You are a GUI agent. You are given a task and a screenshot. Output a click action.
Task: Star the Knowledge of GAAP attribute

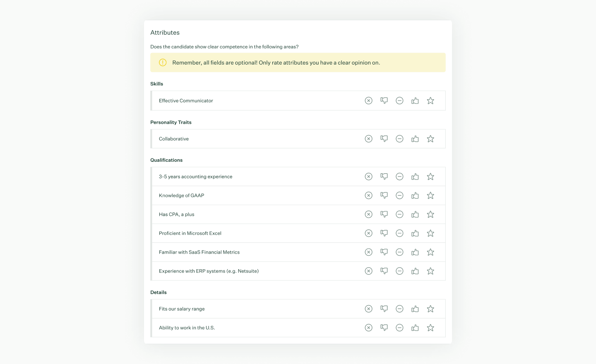(430, 196)
